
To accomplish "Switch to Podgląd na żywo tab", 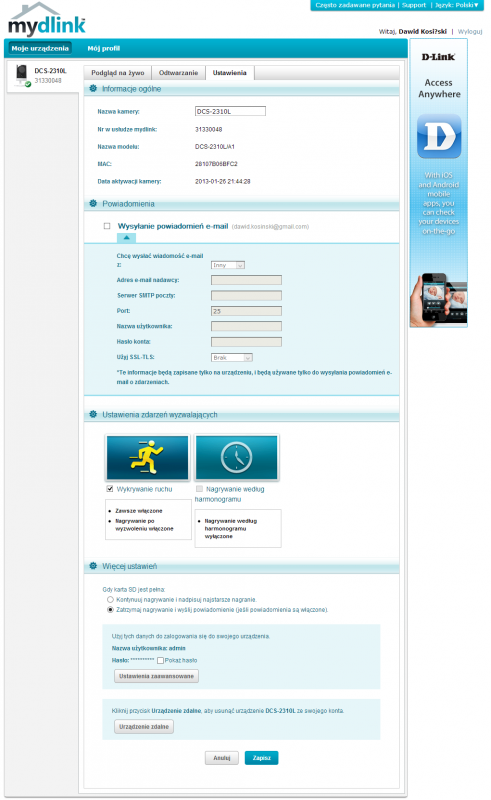I will click(x=118, y=73).
